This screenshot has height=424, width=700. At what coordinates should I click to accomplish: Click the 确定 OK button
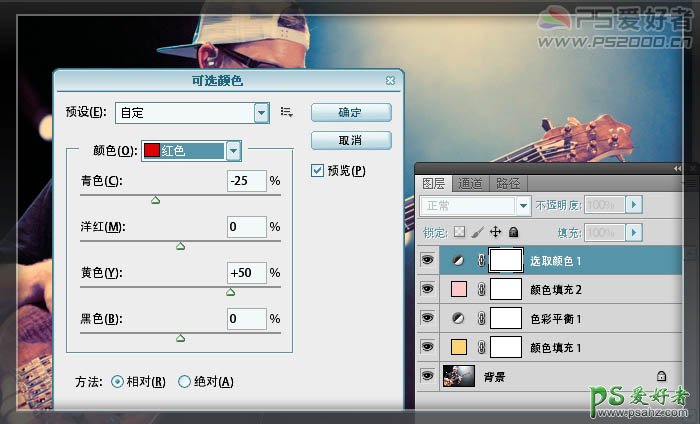[x=350, y=112]
